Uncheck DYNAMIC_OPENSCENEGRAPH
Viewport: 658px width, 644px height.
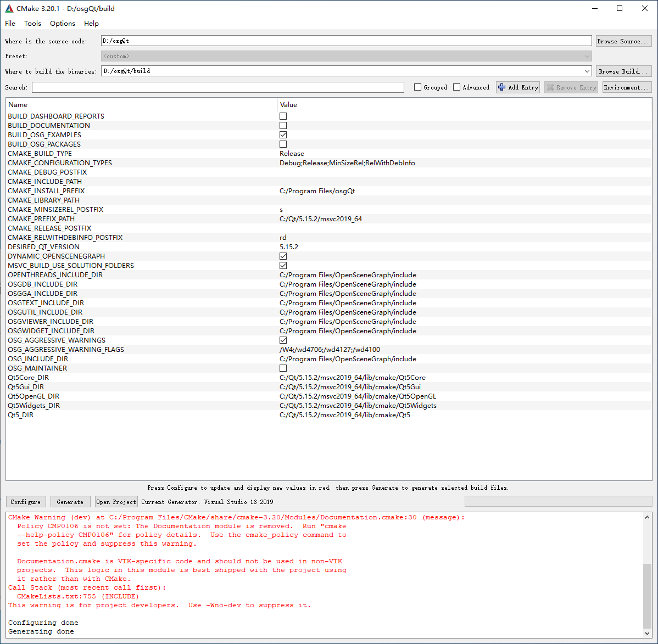[x=283, y=256]
